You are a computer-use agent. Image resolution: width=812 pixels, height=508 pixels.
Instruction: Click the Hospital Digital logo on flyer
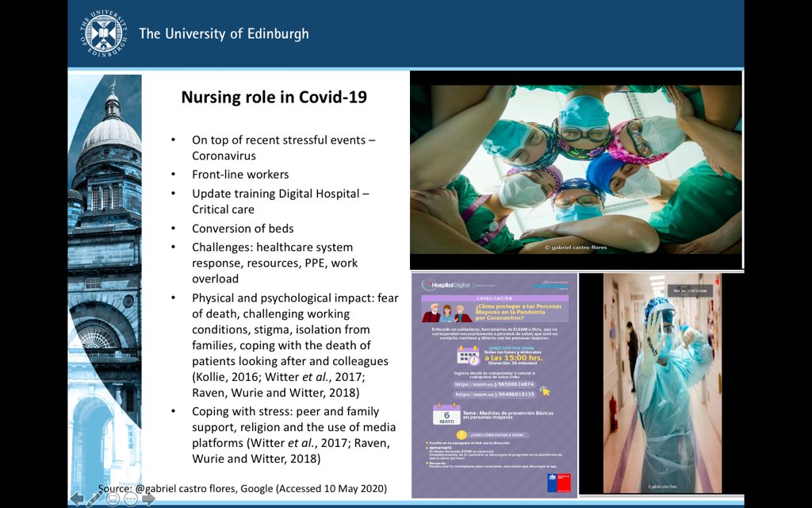tap(446, 285)
